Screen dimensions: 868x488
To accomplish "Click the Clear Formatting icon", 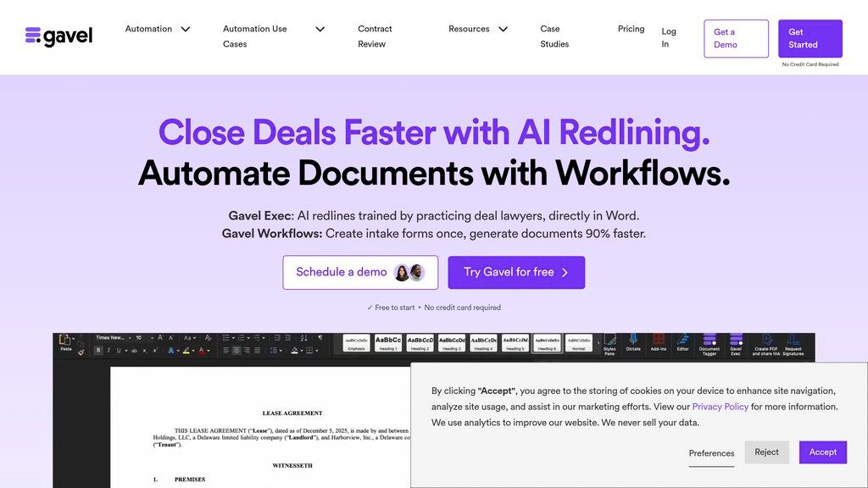I will [209, 338].
